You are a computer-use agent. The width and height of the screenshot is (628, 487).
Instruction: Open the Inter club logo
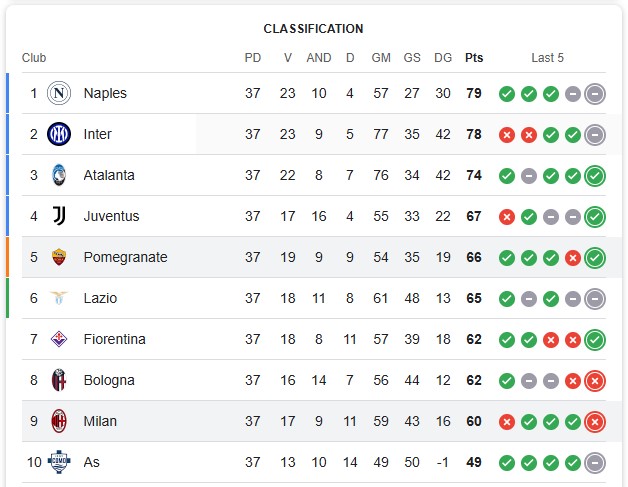59,134
